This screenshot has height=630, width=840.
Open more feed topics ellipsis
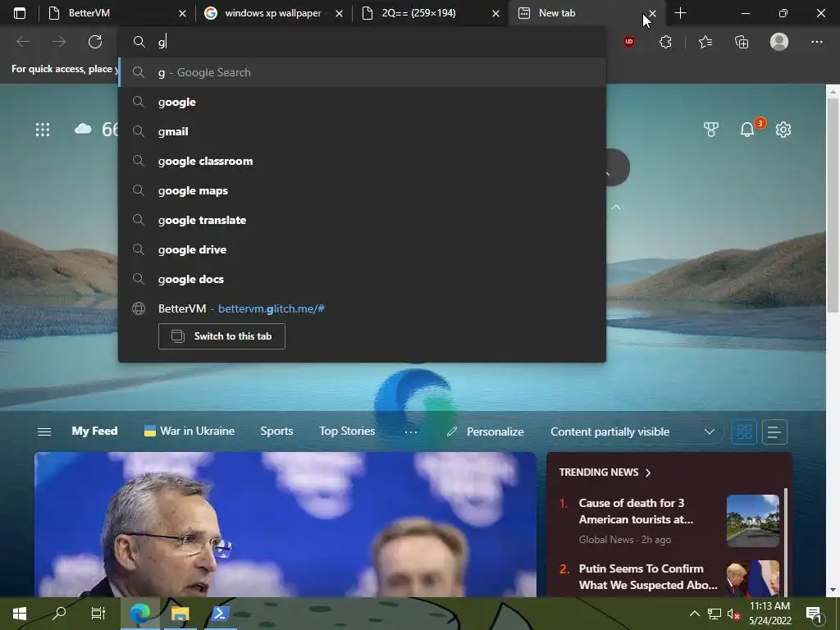pos(411,431)
